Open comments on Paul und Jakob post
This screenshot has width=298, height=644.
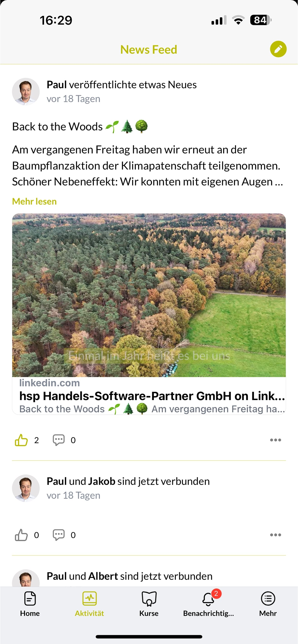(59, 535)
